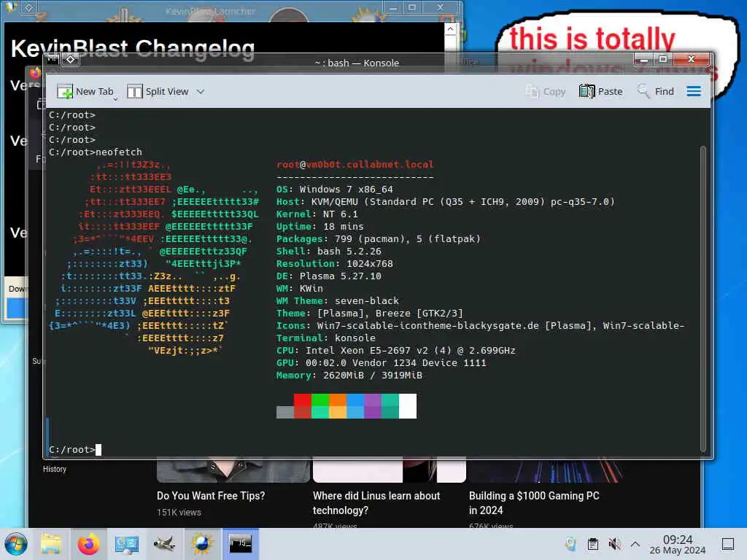Open a New Tab in Konsole
Image resolution: width=747 pixels, height=560 pixels.
point(85,91)
